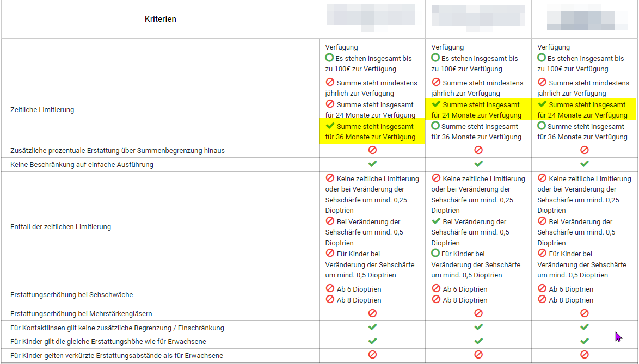Click green checkmark for gleiche Erstattungshöhe Kinder, first column
Viewport: 639px width, 364px height.
click(x=372, y=341)
